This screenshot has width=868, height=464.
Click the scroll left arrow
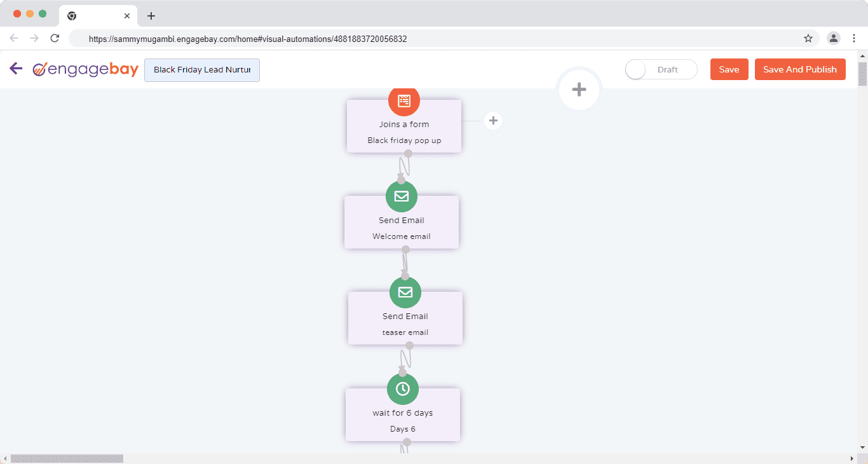(x=5, y=458)
